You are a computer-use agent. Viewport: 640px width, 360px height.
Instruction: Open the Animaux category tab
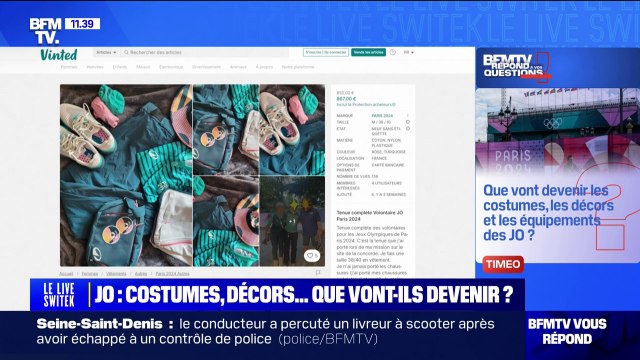(238, 67)
